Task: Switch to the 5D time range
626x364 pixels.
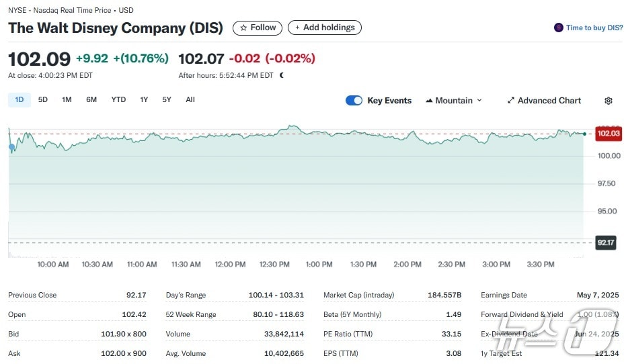Action: coord(43,99)
